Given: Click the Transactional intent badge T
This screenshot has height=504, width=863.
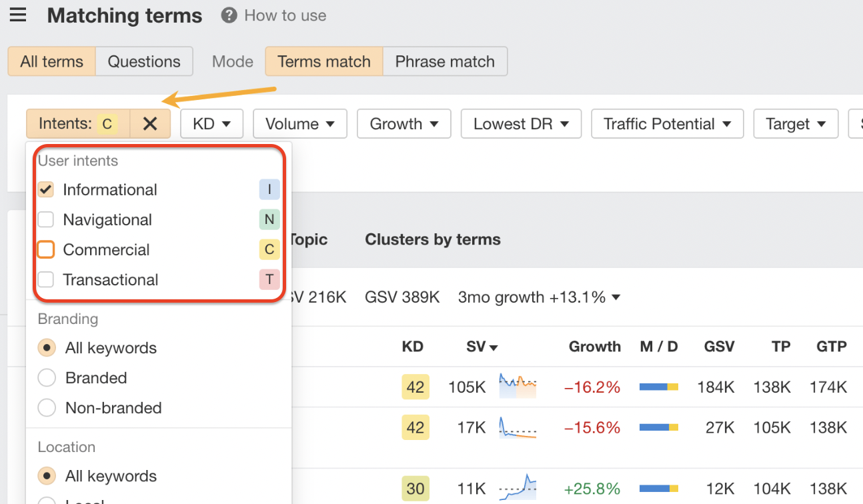Looking at the screenshot, I should 269,279.
